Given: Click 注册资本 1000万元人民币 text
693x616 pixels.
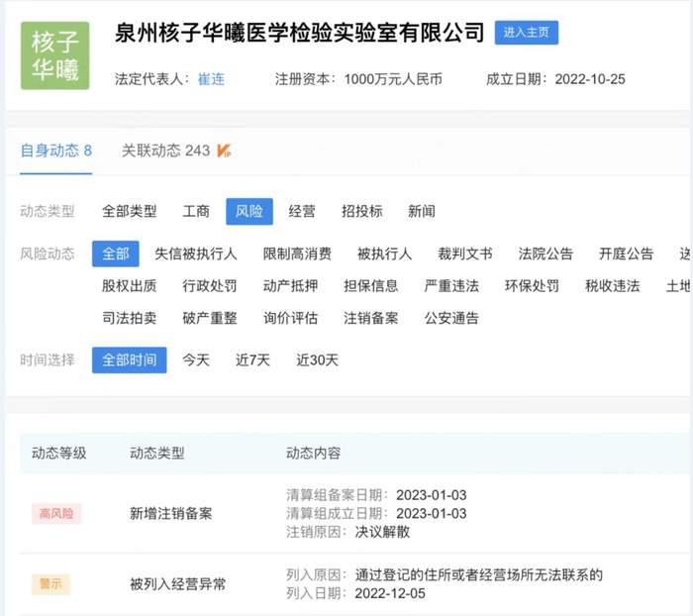Looking at the screenshot, I should tap(358, 79).
